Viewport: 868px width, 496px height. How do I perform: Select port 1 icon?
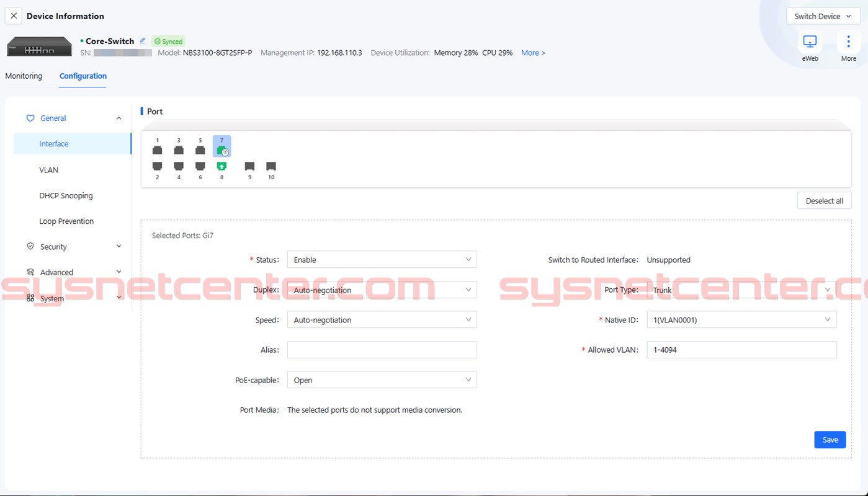pyautogui.click(x=158, y=150)
